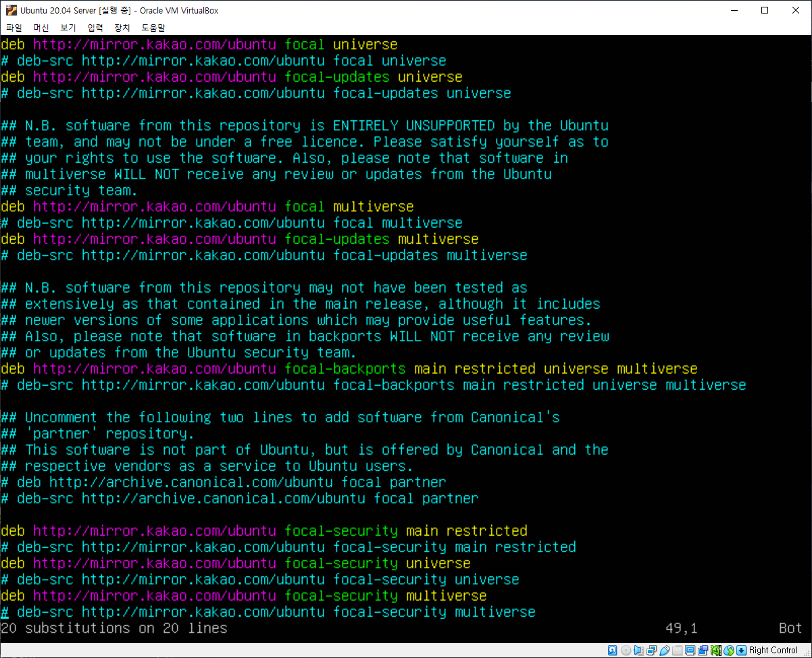
Task: Click the 'deb' focal-security main restricted line
Action: point(264,531)
